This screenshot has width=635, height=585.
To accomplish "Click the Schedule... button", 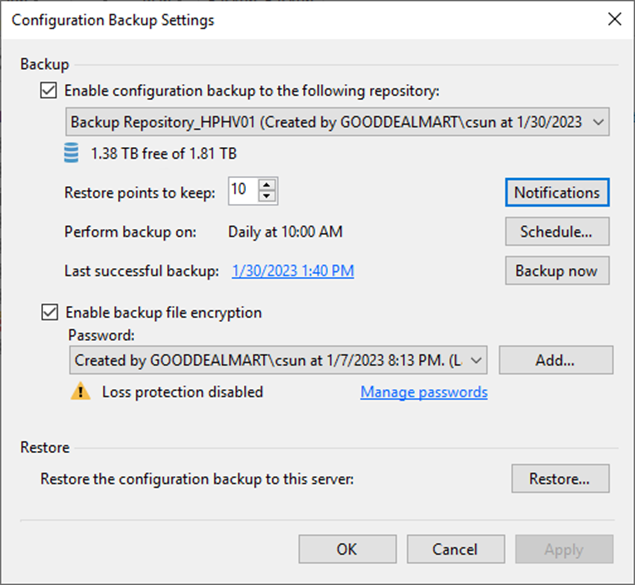I will [557, 231].
